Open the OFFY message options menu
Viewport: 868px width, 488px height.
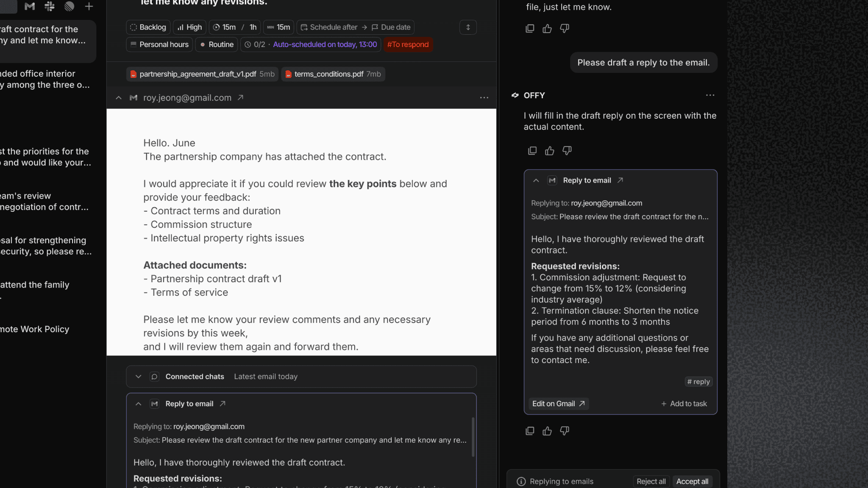tap(710, 95)
